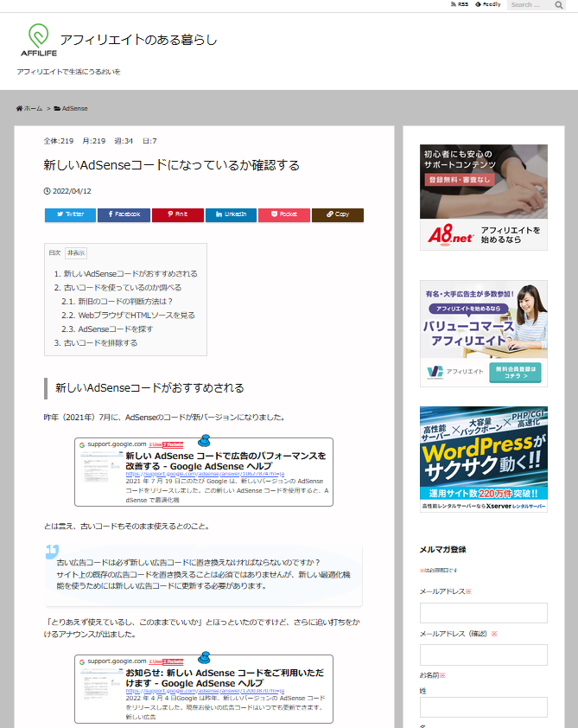Screen dimensions: 578x728
Task: Focus the メールアドレス（確認） input field
Action: coord(483,655)
